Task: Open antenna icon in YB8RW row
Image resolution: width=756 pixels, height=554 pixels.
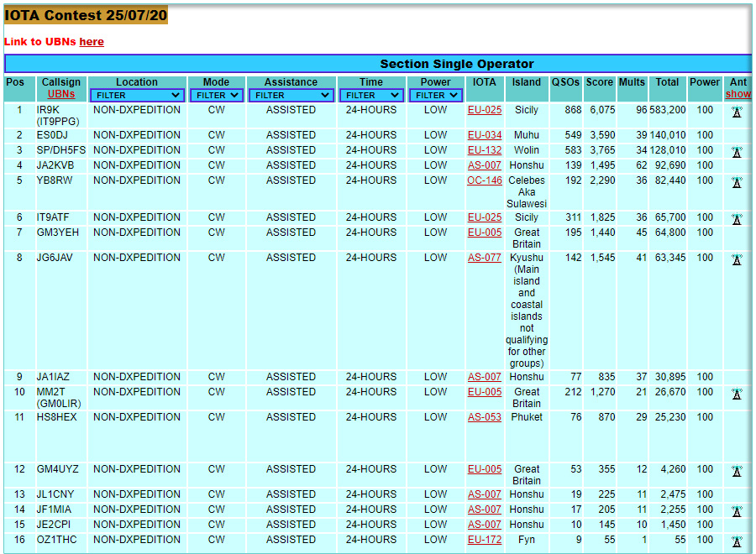Action: point(737,182)
